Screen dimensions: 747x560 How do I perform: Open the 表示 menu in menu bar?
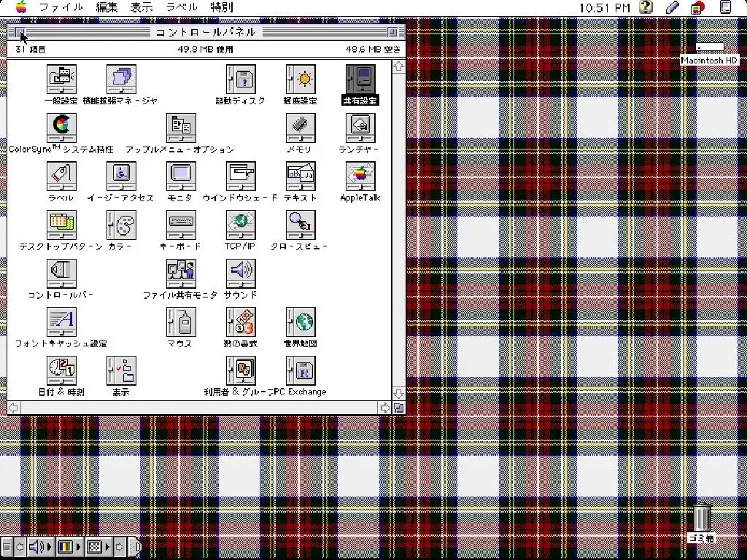142,7
